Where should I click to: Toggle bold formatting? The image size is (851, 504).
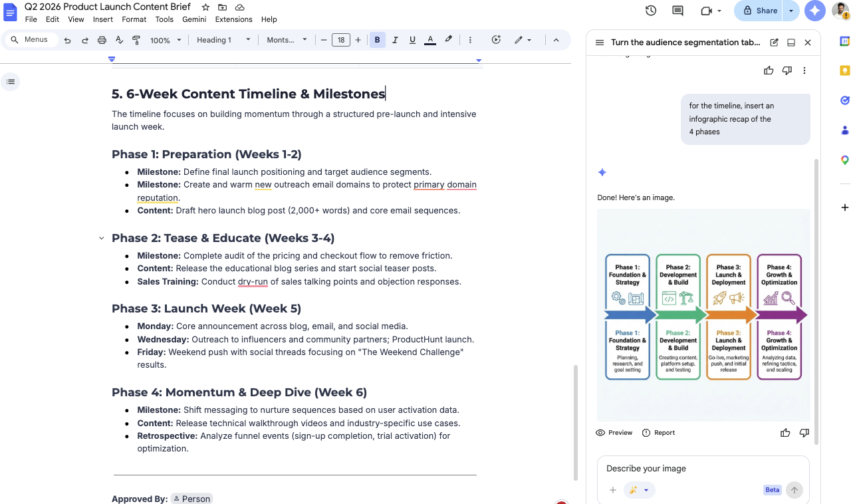tap(377, 40)
